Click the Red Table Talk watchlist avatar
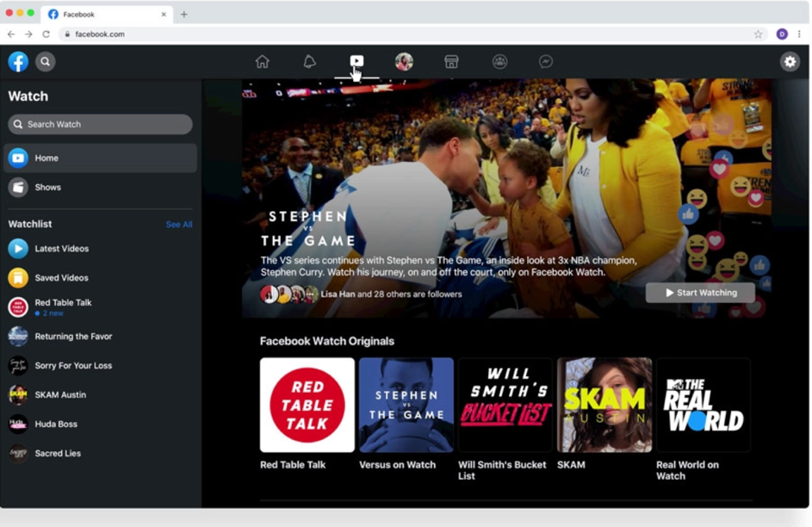The width and height of the screenshot is (812, 527). click(x=18, y=307)
